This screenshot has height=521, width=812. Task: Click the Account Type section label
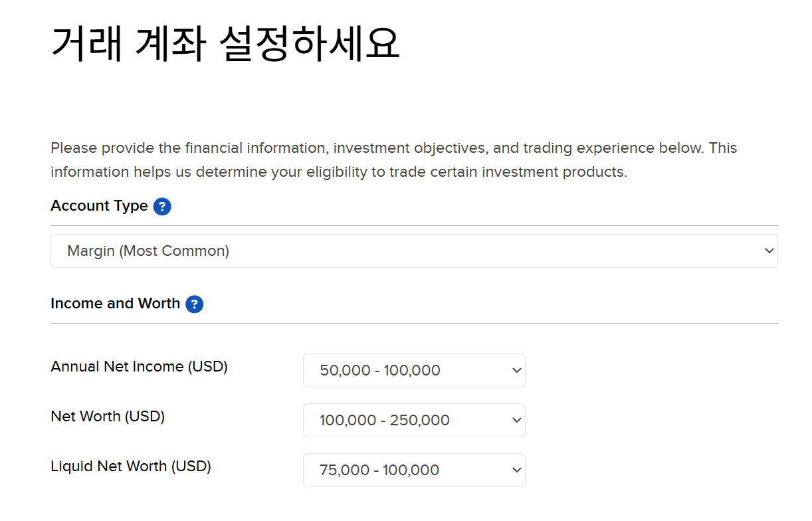(x=99, y=206)
